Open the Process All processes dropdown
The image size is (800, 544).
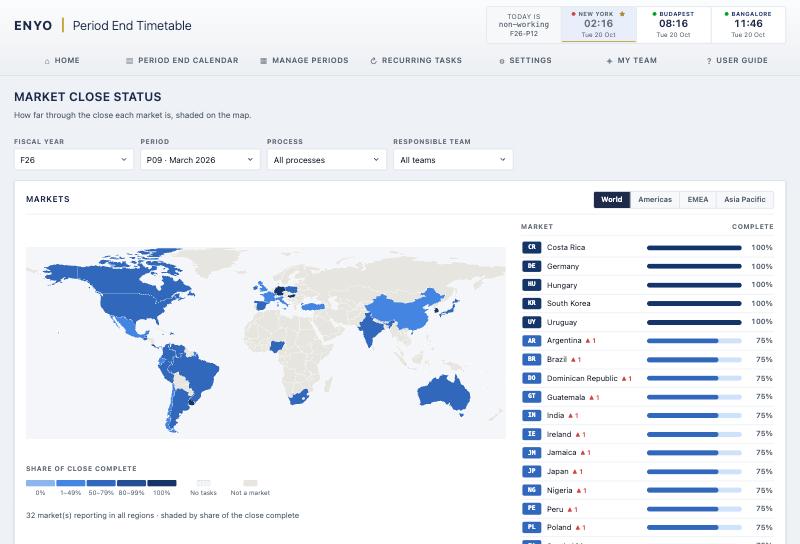(x=327, y=160)
